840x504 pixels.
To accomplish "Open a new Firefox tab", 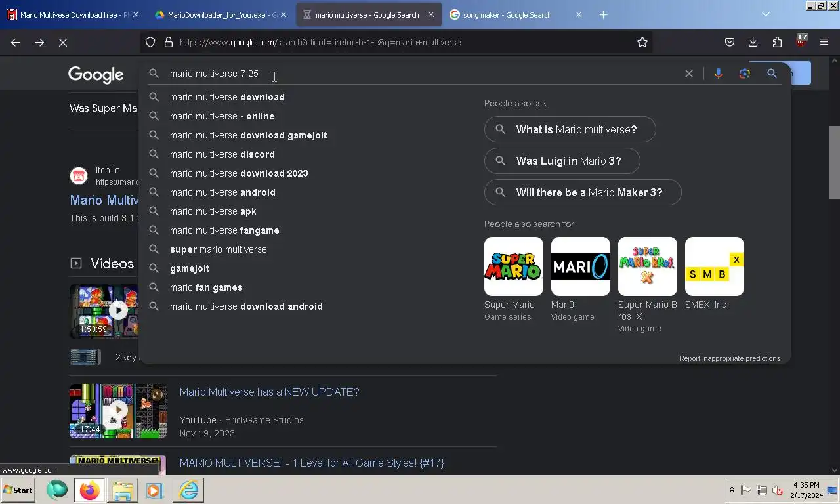I will pyautogui.click(x=604, y=14).
